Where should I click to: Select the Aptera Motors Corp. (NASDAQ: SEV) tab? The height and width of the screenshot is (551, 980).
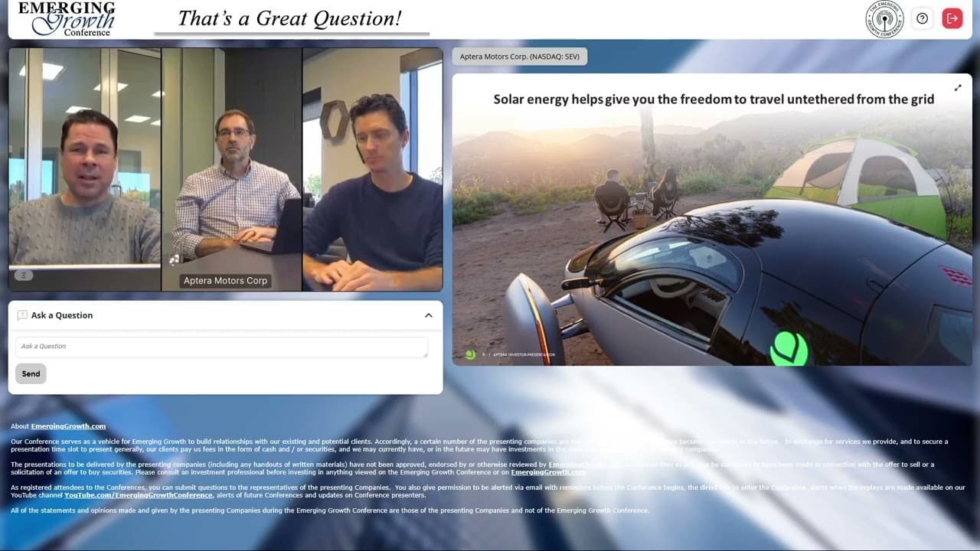tap(520, 57)
